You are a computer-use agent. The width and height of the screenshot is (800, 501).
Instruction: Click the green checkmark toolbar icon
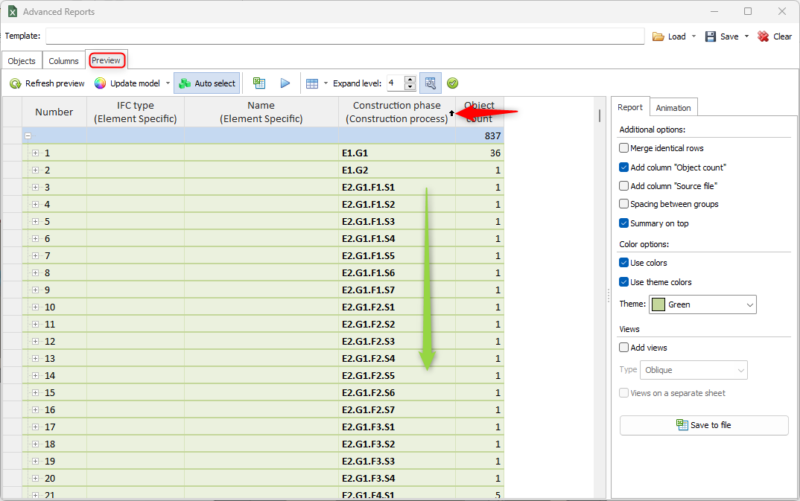point(453,83)
